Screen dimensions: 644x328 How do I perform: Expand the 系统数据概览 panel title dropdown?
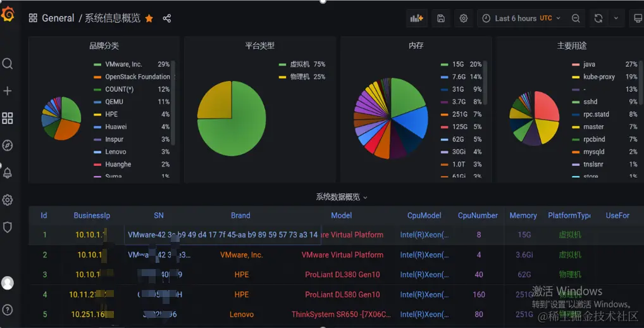pyautogui.click(x=342, y=197)
